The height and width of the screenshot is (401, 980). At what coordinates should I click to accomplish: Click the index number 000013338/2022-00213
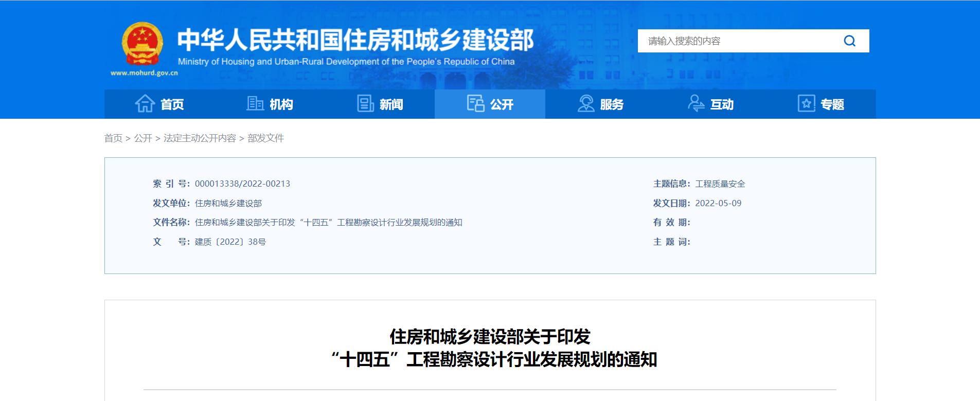point(242,184)
